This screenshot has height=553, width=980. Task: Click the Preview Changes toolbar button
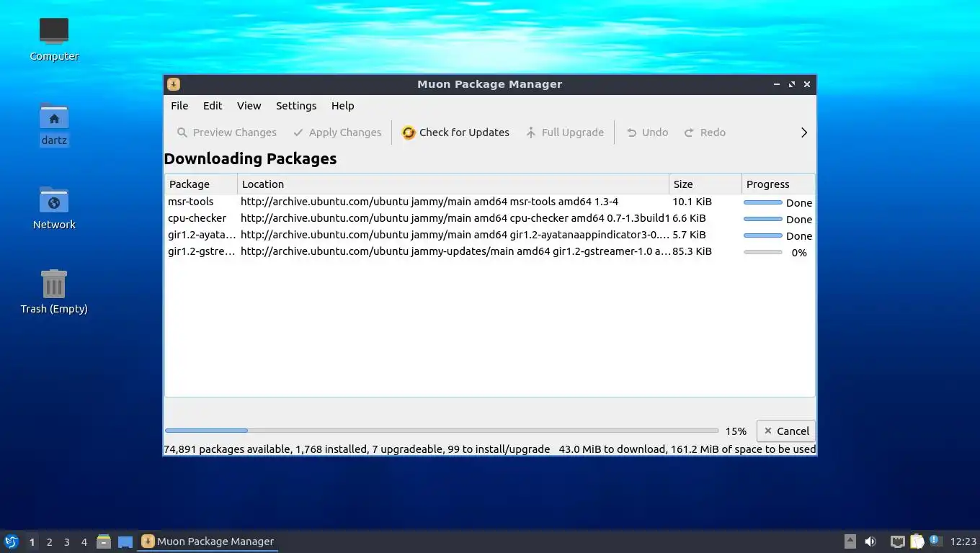pos(226,132)
